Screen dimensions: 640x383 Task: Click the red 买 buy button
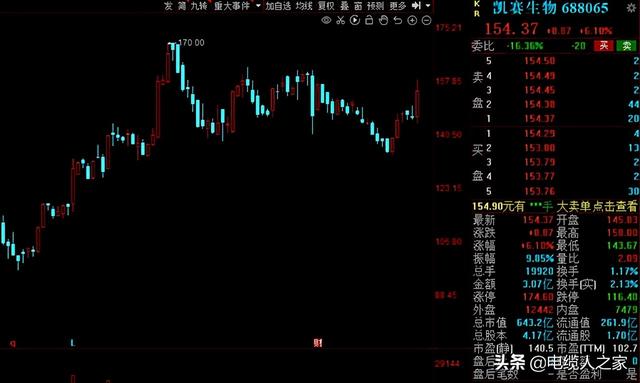click(x=604, y=46)
